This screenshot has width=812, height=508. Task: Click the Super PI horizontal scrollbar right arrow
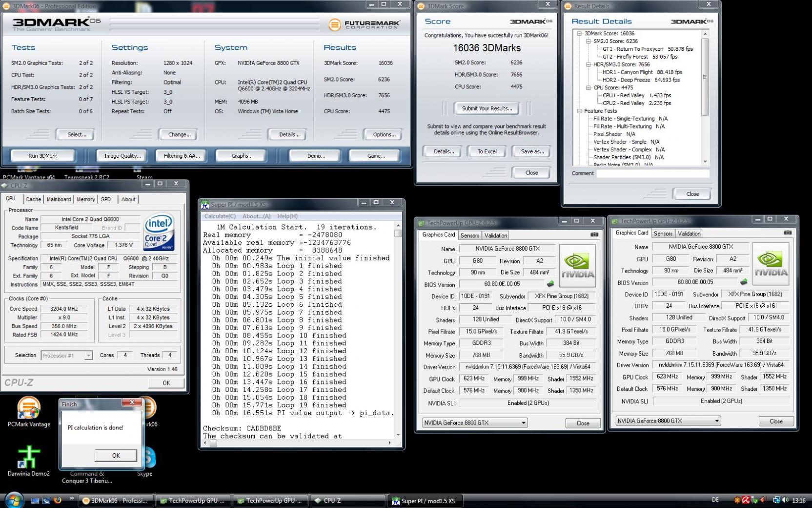(389, 443)
